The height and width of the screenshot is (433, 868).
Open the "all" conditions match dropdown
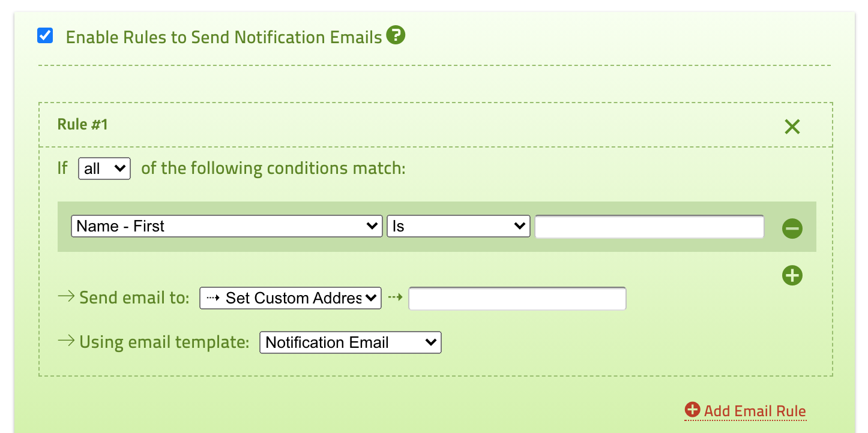tap(104, 169)
